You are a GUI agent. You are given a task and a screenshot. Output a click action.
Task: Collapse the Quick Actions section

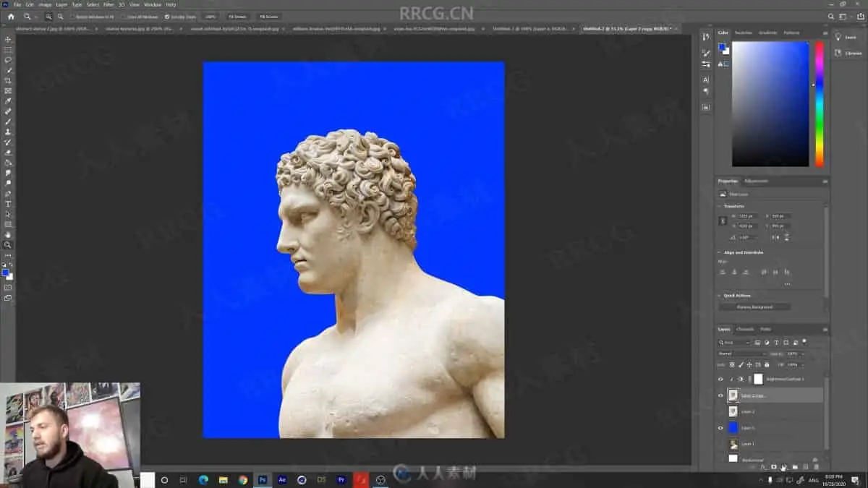[720, 295]
